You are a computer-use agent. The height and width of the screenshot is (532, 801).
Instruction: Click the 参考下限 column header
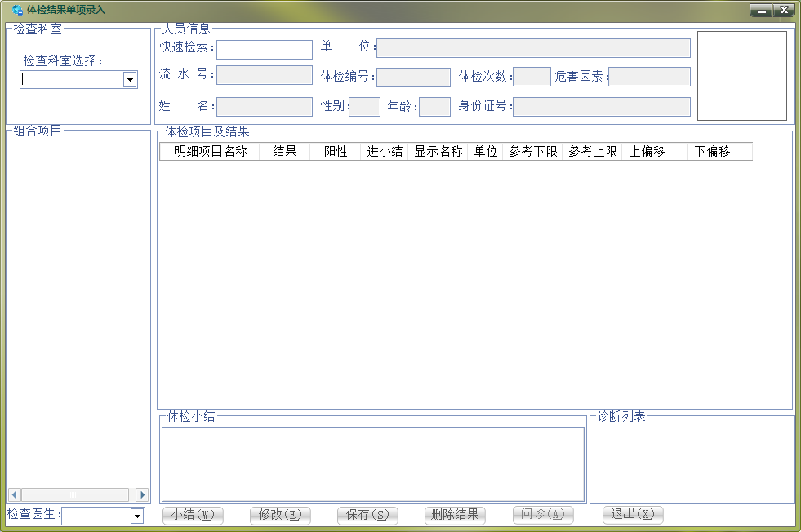coord(533,151)
